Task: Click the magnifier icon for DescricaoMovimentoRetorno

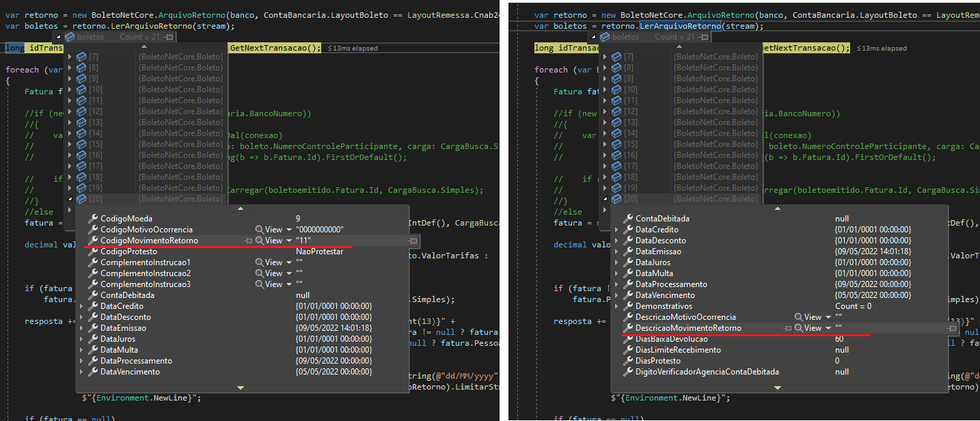Action: tap(800, 327)
